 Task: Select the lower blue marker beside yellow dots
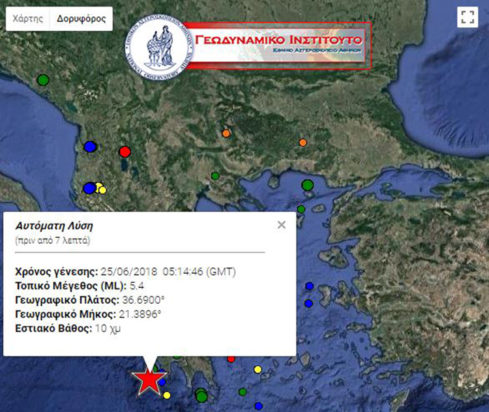point(89,188)
